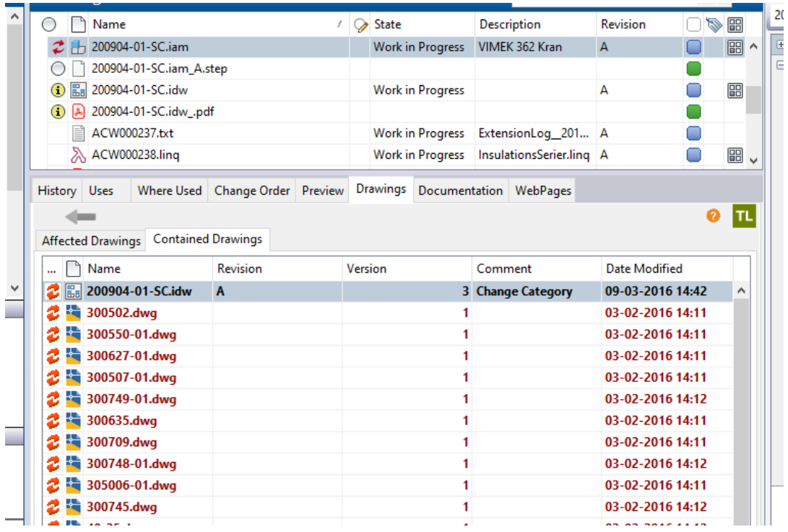The height and width of the screenshot is (532, 788).
Task: Click the blue status square for ACW000237.txt
Action: pyautogui.click(x=693, y=134)
